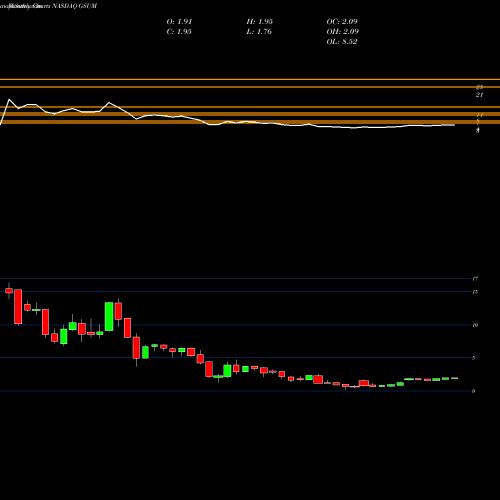
Task: Click the '15' price axis label
Action: tap(475, 292)
